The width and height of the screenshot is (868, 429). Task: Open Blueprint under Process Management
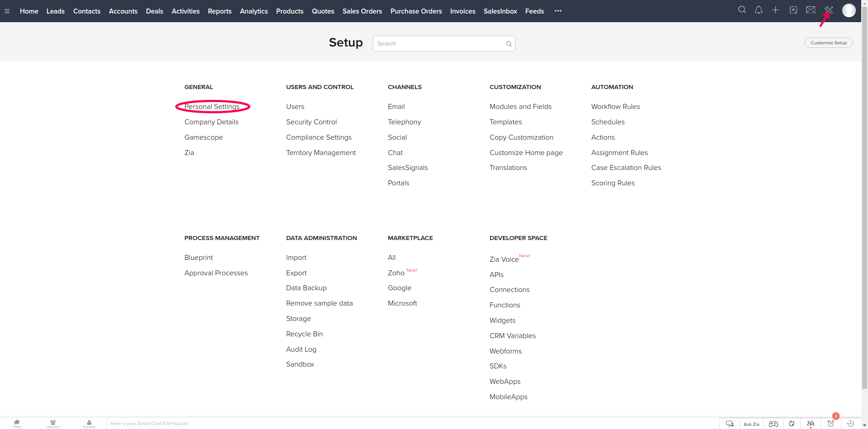tap(198, 258)
